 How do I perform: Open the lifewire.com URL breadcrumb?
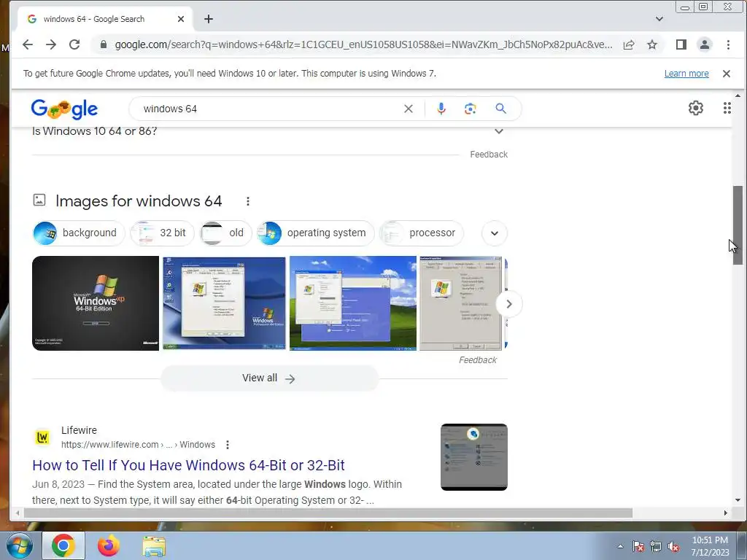138,445
